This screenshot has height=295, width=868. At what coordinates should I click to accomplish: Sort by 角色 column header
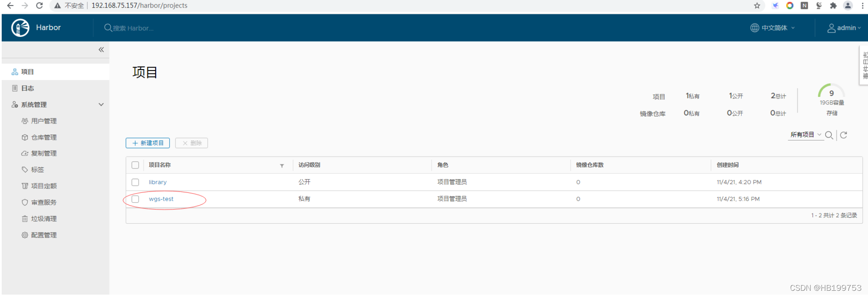443,165
